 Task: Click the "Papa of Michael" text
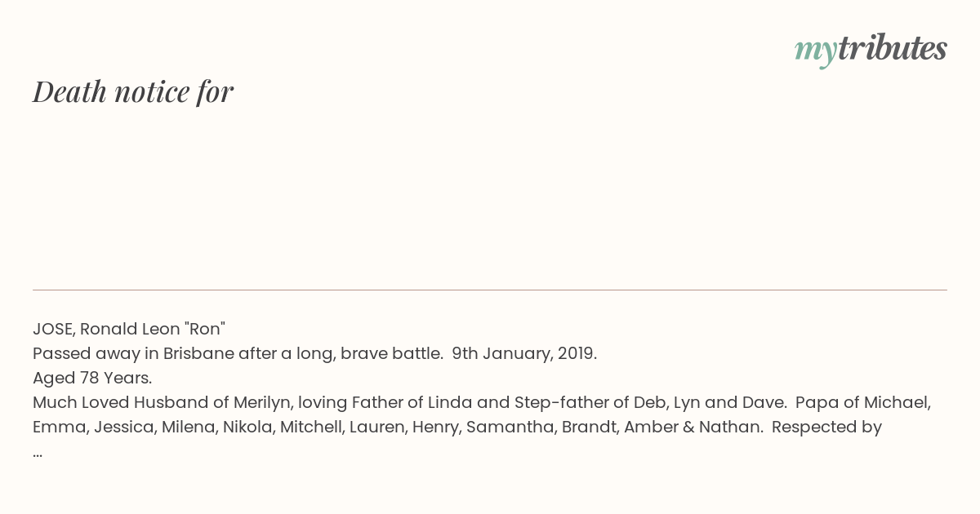coord(863,402)
